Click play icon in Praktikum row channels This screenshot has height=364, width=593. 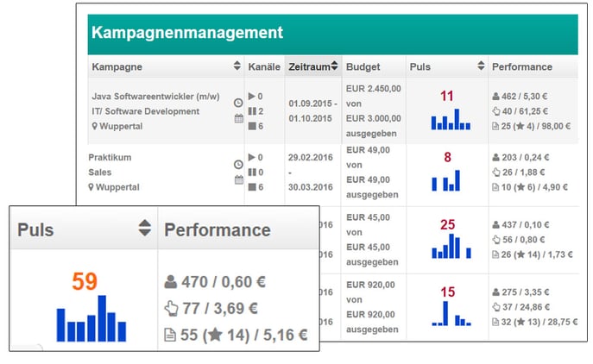point(251,157)
